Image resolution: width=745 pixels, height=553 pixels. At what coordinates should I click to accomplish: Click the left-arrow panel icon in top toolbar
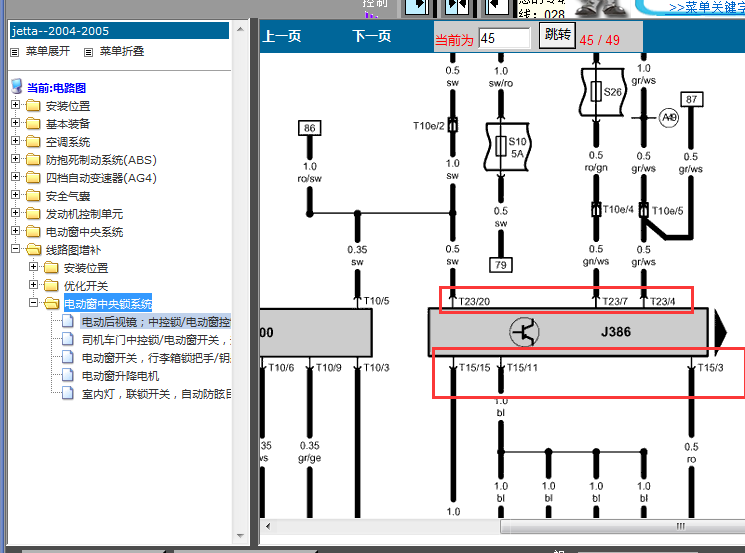(x=497, y=7)
